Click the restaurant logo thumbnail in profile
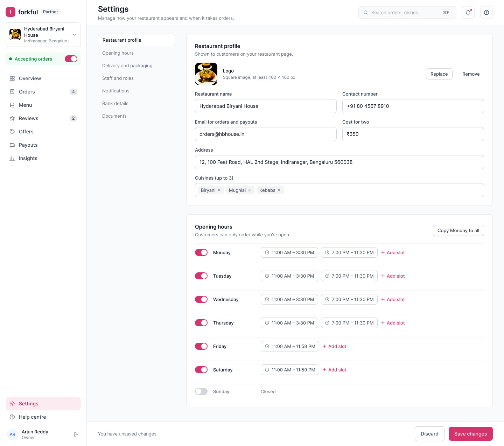The image size is (504, 446). pos(206,74)
